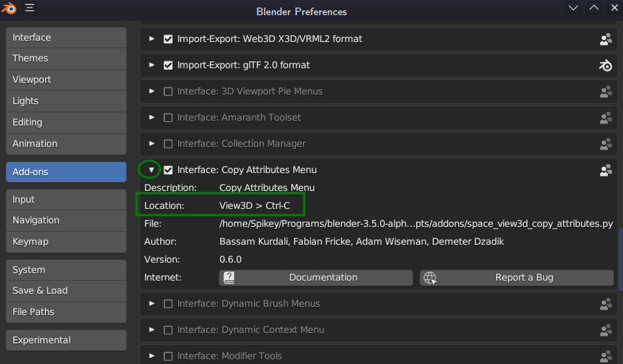Screen dimensions: 623x364
Task: Enable Amaranth Toolset add-on
Action: pyautogui.click(x=168, y=117)
